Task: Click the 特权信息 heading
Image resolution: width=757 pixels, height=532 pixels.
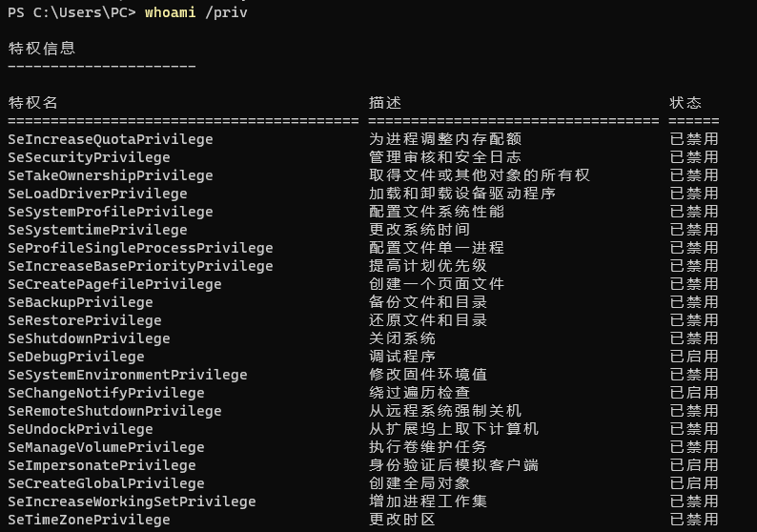Action: [x=42, y=49]
